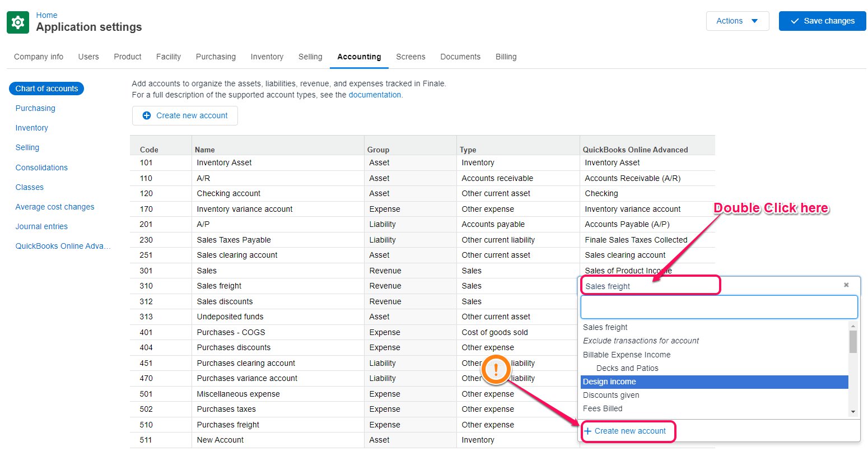Image resolution: width=868 pixels, height=451 pixels.
Task: Open the Product tab
Action: pyautogui.click(x=128, y=57)
